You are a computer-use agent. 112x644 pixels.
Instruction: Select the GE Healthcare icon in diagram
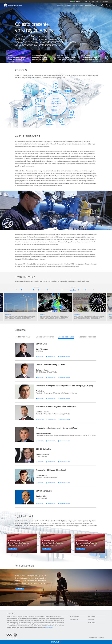(x=73, y=101)
